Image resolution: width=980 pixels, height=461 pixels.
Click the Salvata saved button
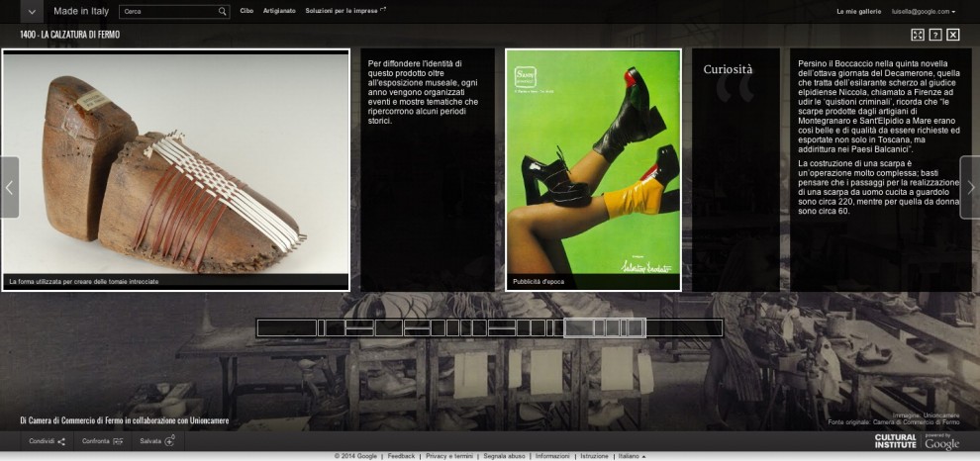coord(157,441)
